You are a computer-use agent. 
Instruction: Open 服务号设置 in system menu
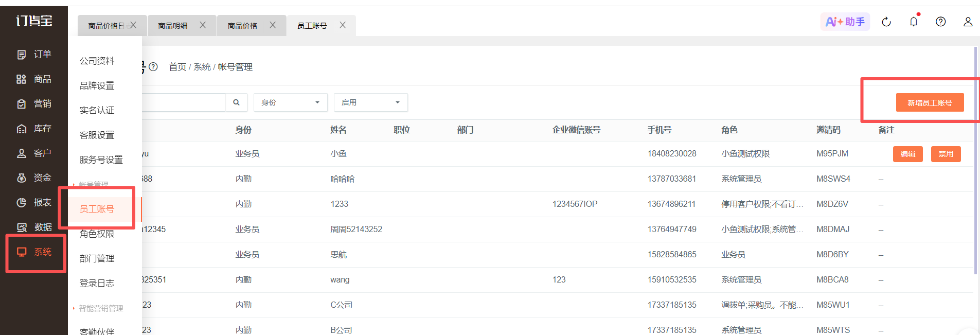pos(101,160)
